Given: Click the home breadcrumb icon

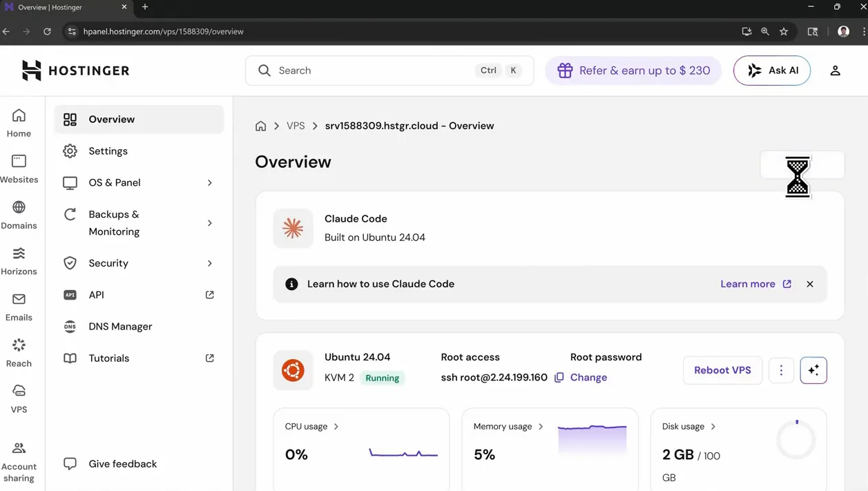Looking at the screenshot, I should point(260,126).
